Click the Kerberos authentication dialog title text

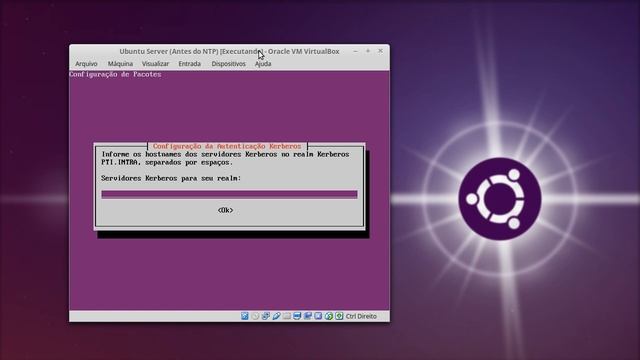[x=227, y=146]
